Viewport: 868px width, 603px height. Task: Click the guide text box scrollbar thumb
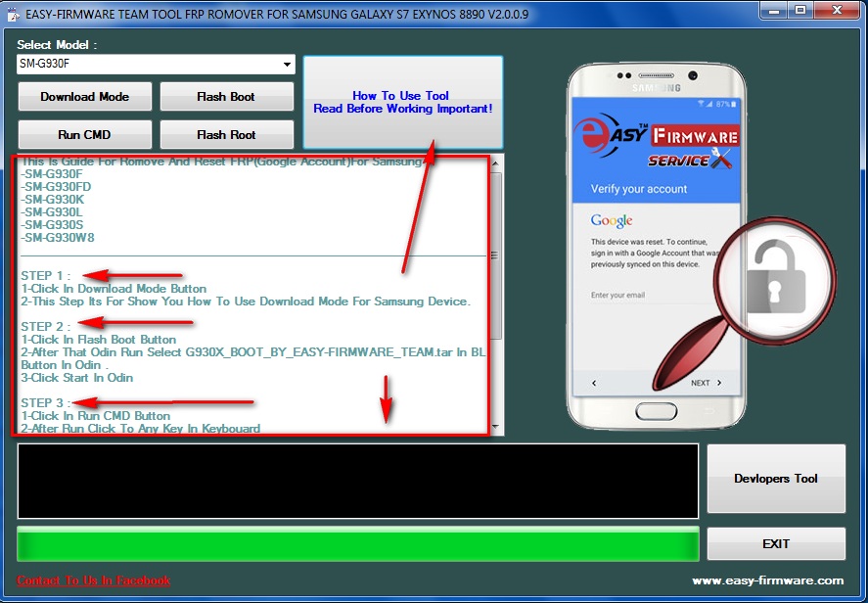point(496,255)
